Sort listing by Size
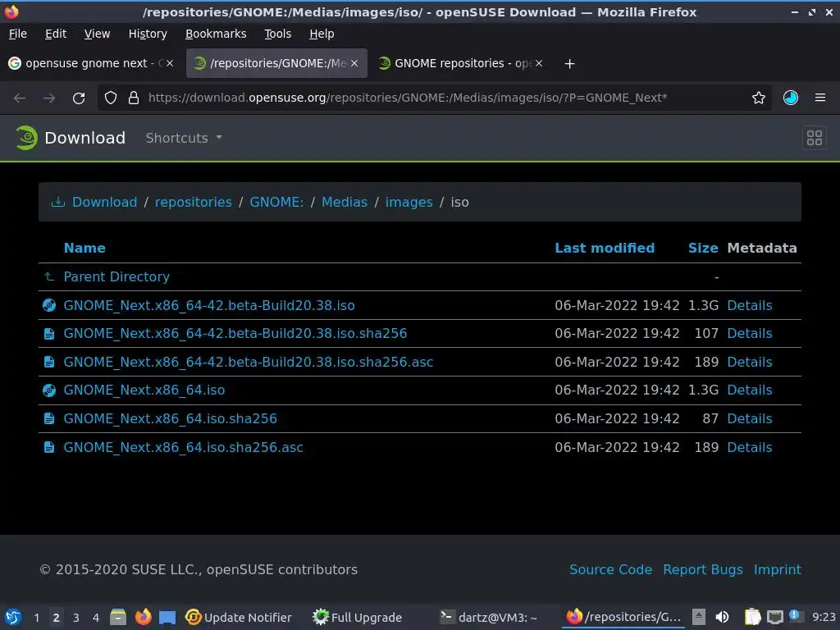 tap(703, 248)
